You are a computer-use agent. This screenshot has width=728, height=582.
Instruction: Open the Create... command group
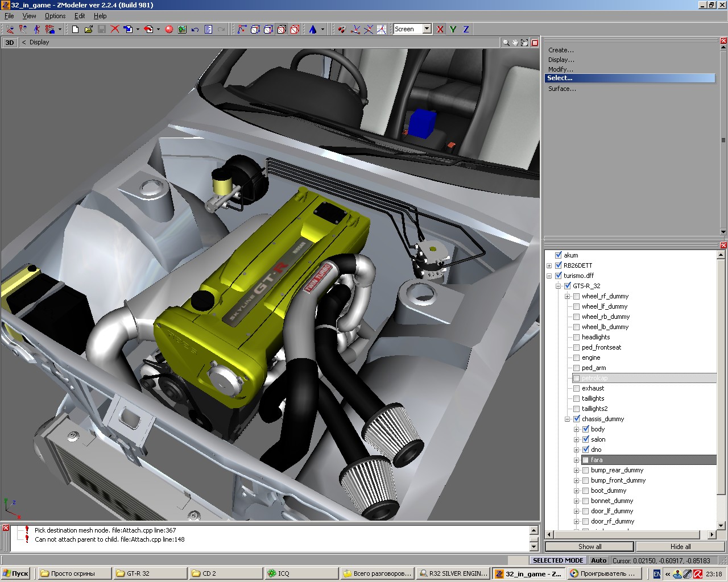pyautogui.click(x=561, y=50)
